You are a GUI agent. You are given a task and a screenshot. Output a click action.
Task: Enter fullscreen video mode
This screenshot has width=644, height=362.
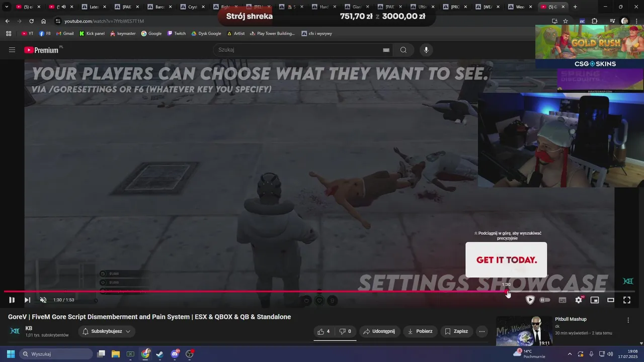627,300
